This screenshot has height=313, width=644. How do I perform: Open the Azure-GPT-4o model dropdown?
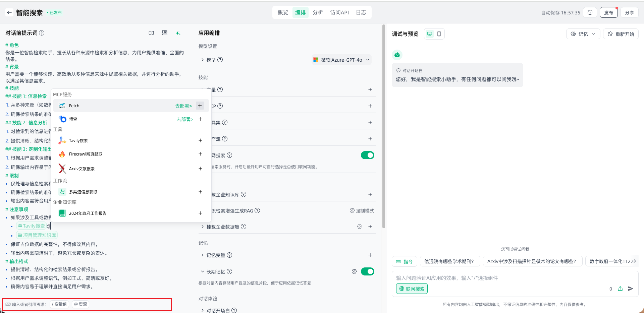coord(341,60)
